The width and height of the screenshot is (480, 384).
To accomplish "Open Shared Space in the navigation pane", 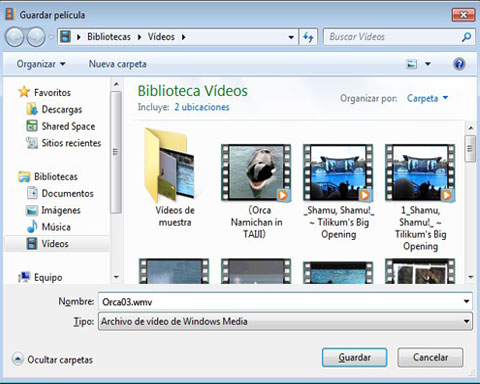I will (68, 126).
